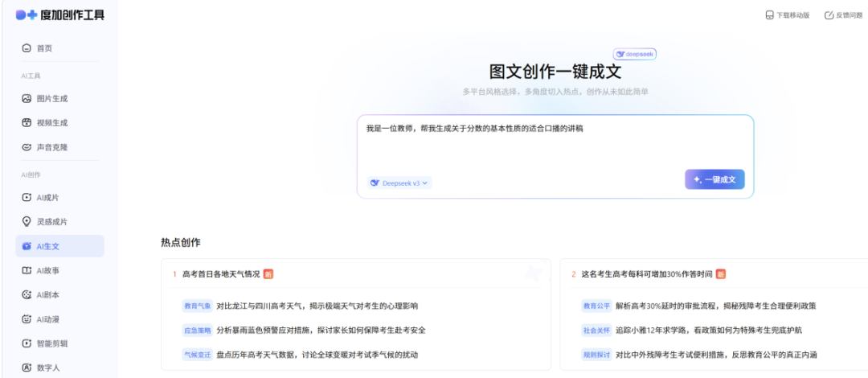Click the 智能剪辑 sidebar icon

coord(26,343)
